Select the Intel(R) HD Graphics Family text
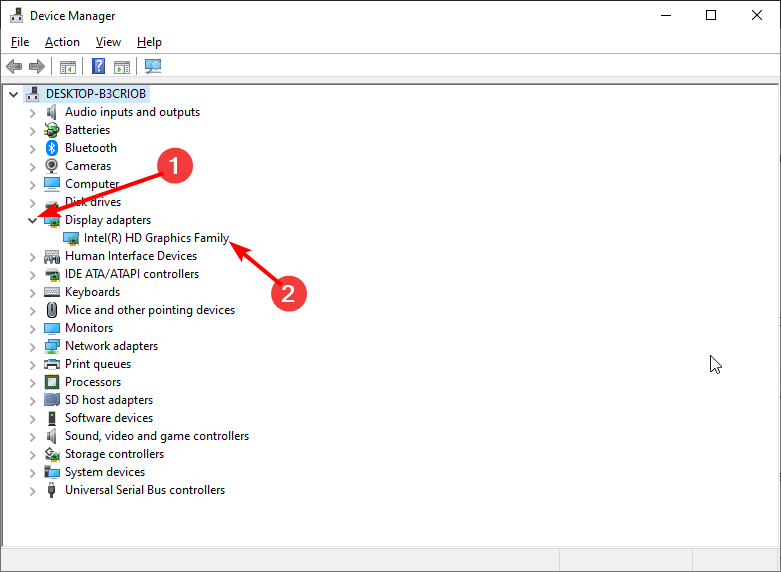The image size is (781, 572). (x=156, y=238)
